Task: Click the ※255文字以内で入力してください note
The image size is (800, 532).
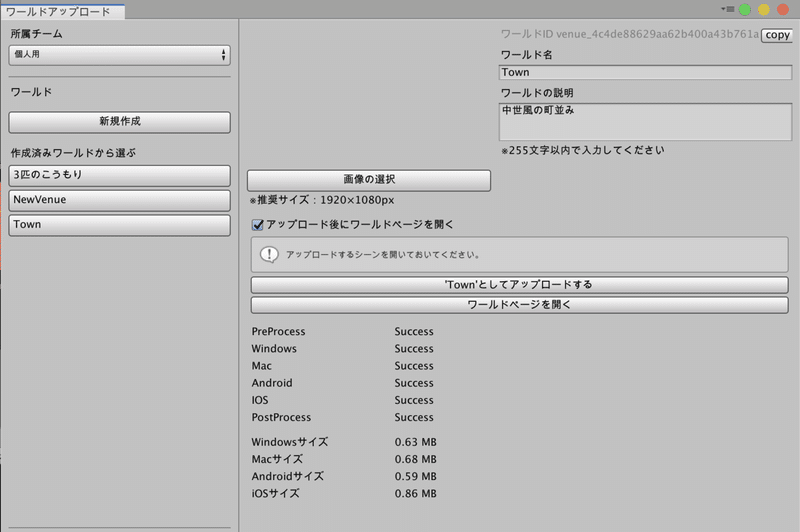Action: pos(583,150)
